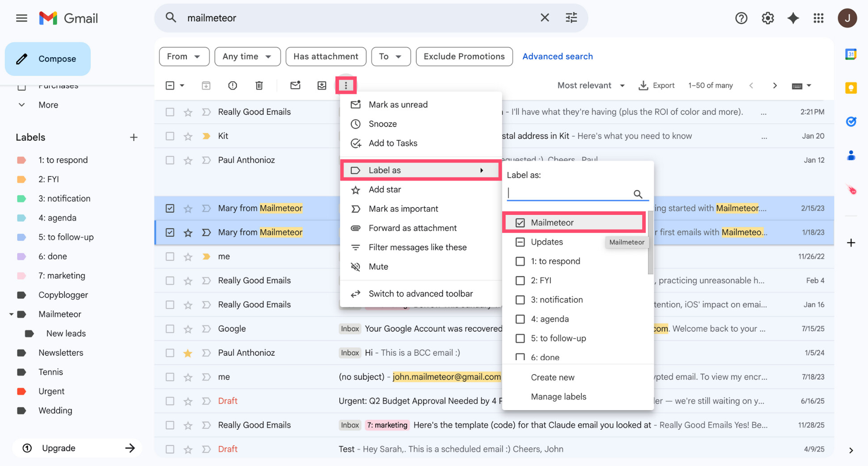
Task: Click the Exclude Promotions filter button
Action: click(464, 56)
